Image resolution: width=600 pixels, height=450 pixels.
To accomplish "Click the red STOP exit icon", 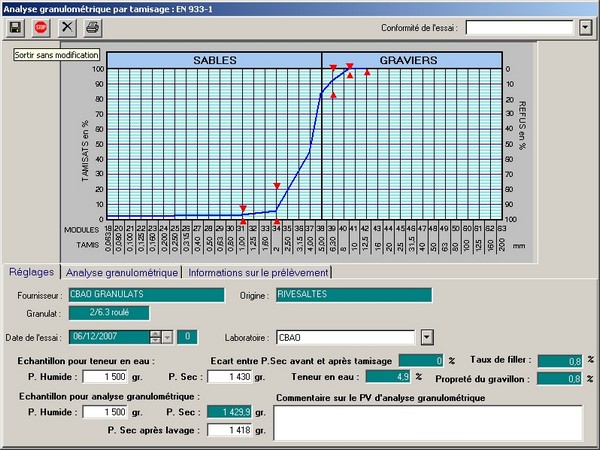I will click(x=41, y=28).
